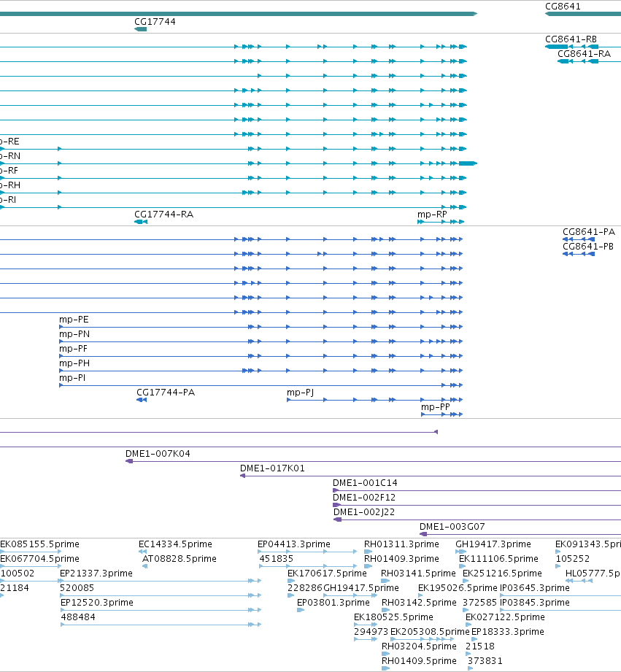Click the GH19417.5prime EST label
Image resolution: width=621 pixels, height=672 pixels.
[361, 587]
